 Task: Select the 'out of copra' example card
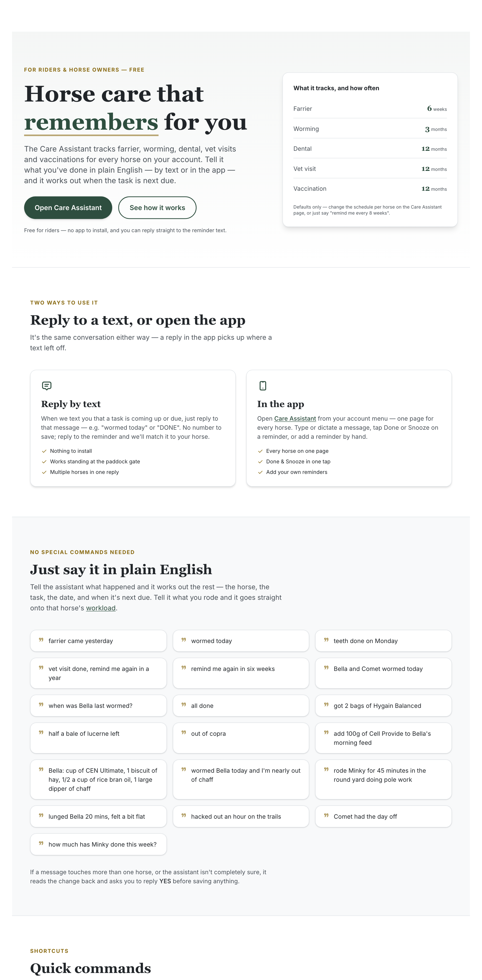tap(241, 738)
